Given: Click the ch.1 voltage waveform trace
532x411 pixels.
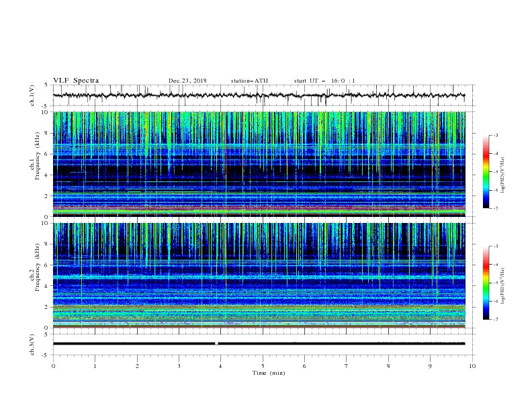Looking at the screenshot, I should click(259, 95).
